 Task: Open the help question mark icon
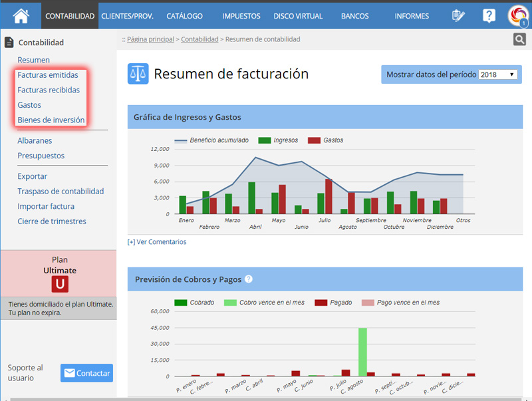pyautogui.click(x=489, y=15)
